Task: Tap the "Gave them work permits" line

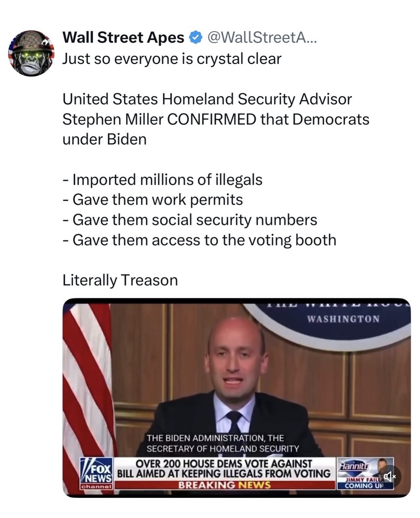Action: [152, 200]
